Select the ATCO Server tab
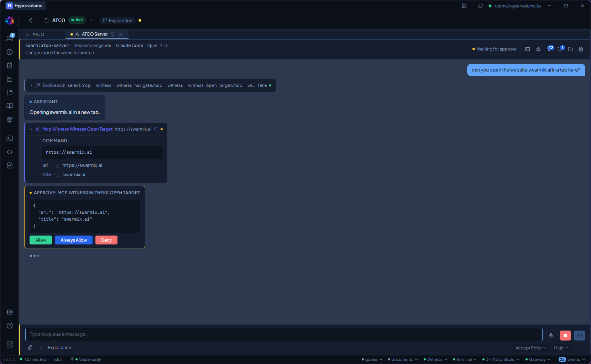 [94, 34]
